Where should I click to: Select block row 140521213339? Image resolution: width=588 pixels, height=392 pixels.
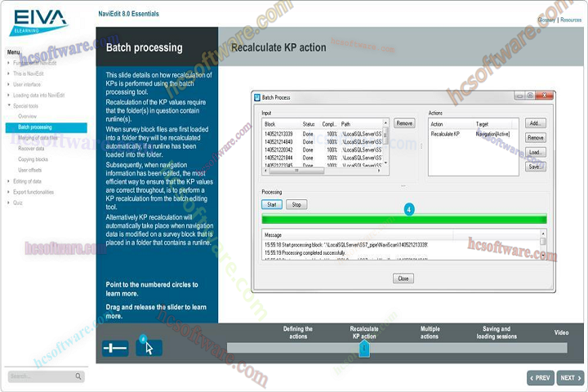323,134
